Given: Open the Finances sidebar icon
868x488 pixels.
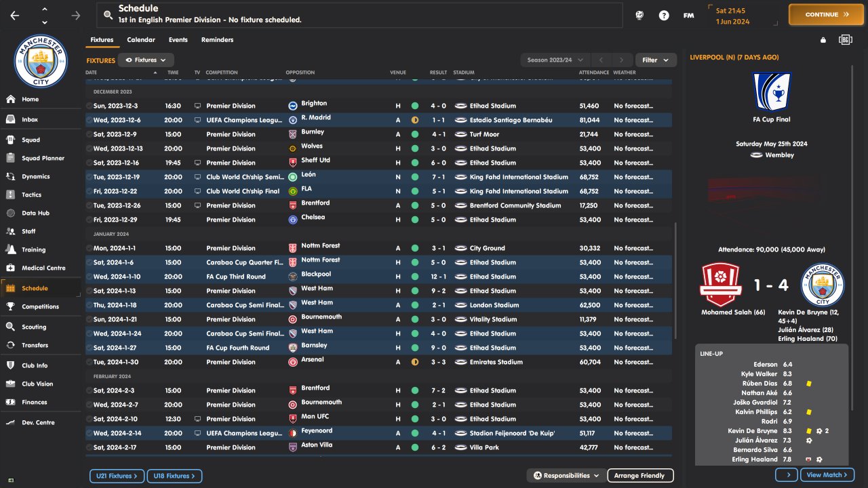Looking at the screenshot, I should click(10, 402).
